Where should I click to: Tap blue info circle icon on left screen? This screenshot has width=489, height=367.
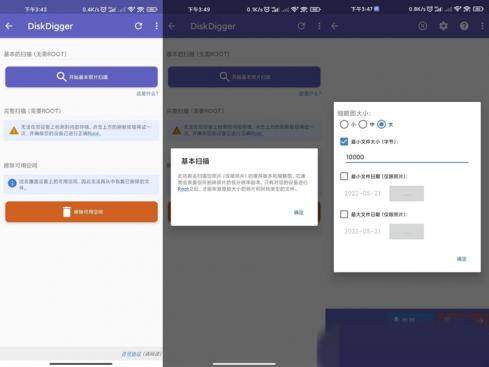pyautogui.click(x=12, y=183)
